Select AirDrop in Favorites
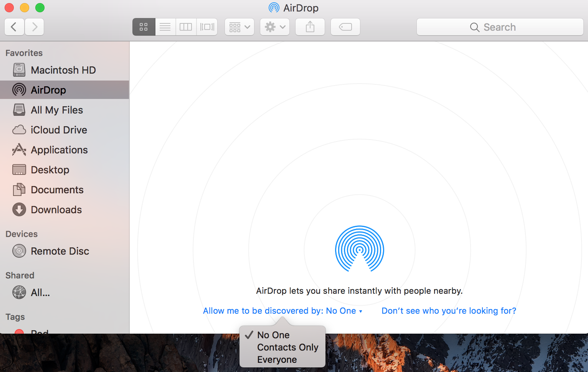 tap(64, 90)
